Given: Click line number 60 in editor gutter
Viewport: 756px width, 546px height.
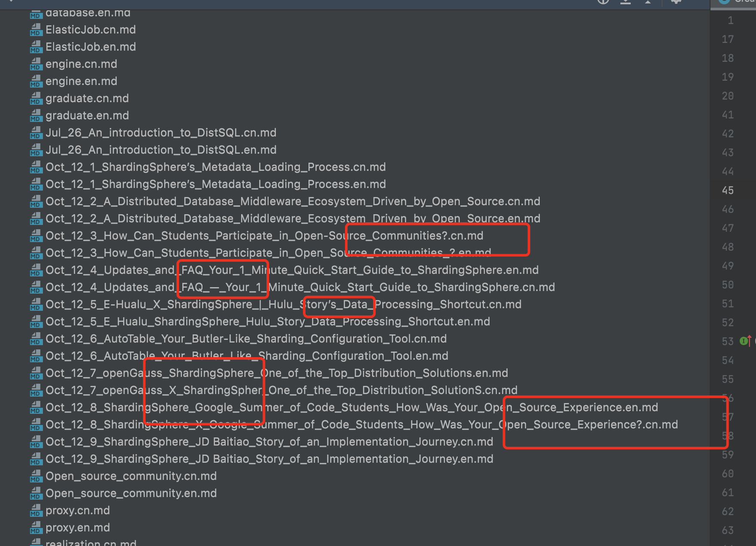Looking at the screenshot, I should coord(728,473).
